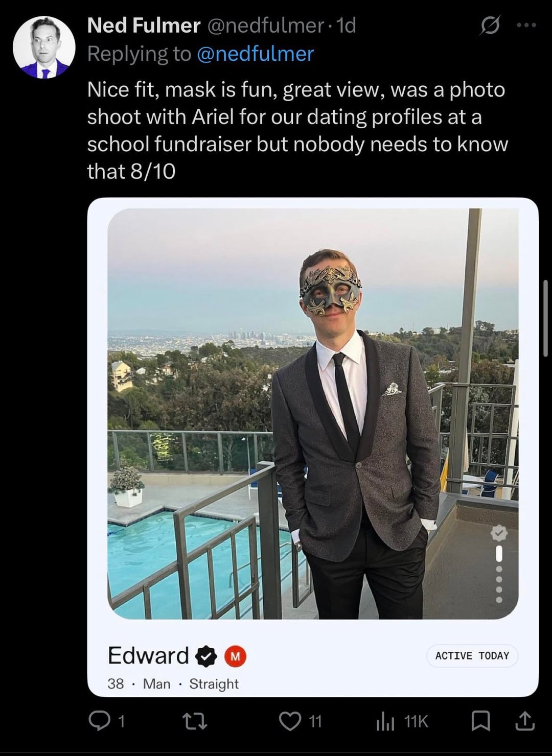
Task: Open the view analytics bar chart icon
Action: click(385, 721)
